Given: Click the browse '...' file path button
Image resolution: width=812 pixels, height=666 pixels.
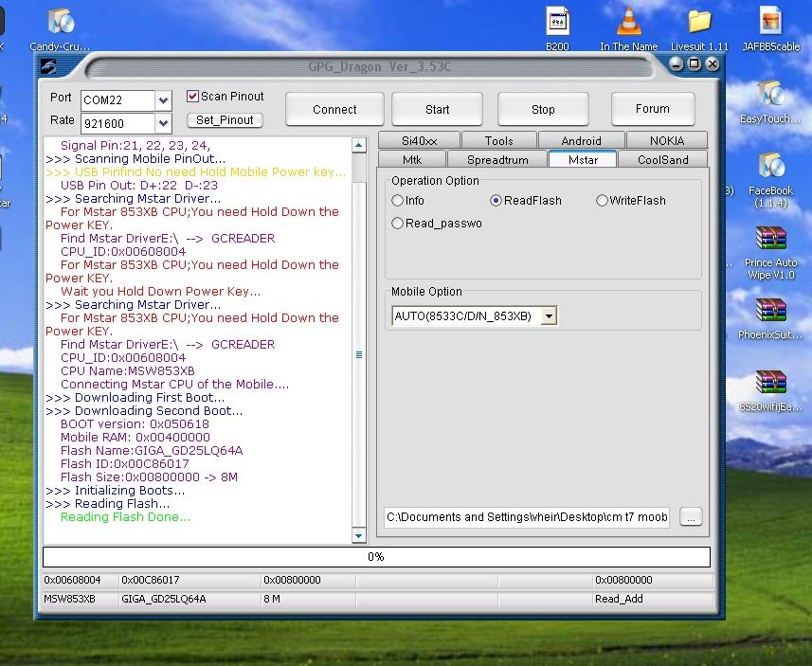Looking at the screenshot, I should coord(691,517).
